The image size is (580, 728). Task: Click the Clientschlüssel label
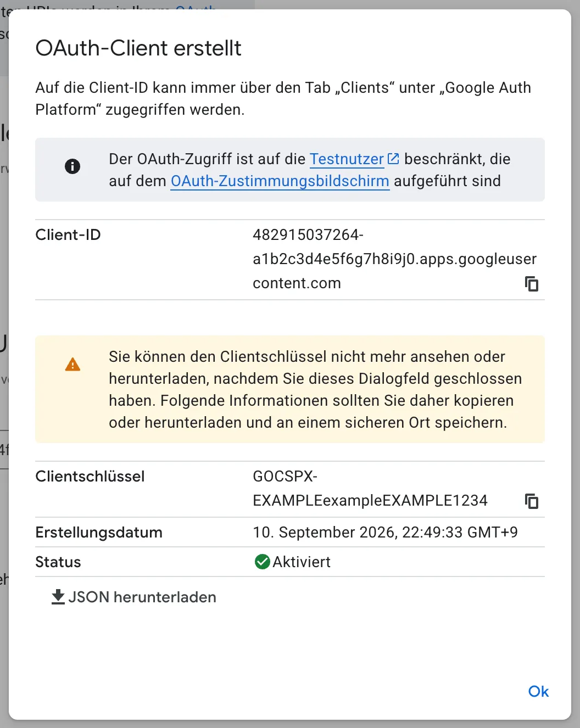(90, 476)
